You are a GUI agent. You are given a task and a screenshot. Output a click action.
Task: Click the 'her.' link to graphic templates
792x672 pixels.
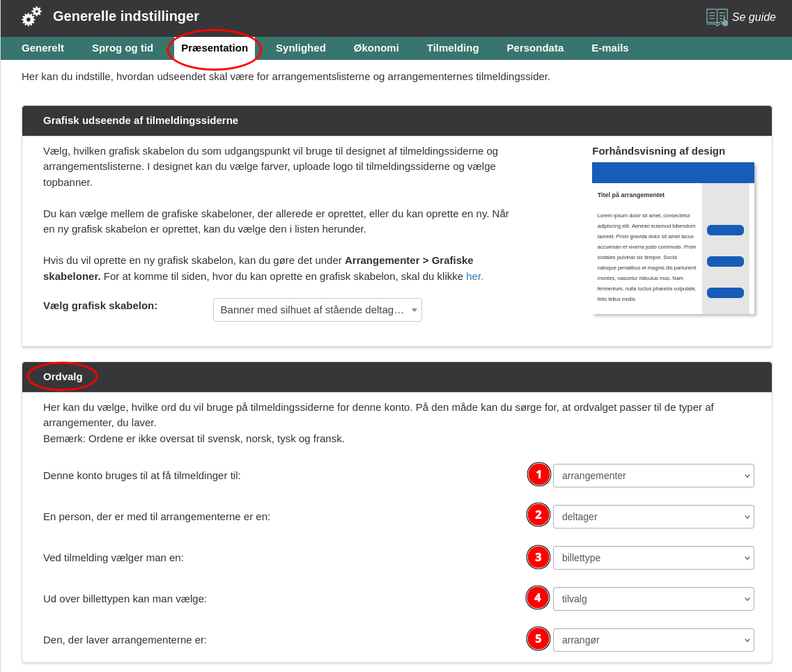point(474,276)
